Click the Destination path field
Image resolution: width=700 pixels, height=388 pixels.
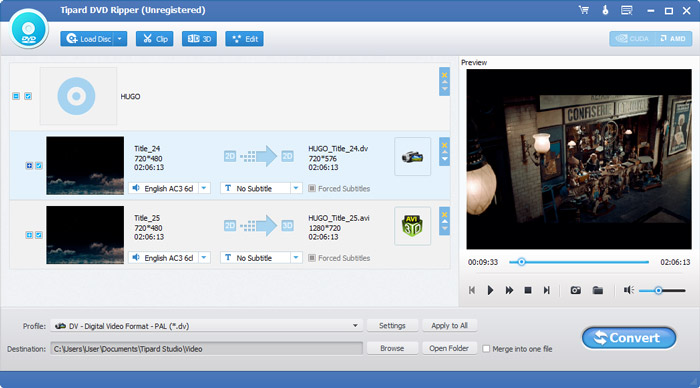click(x=206, y=349)
